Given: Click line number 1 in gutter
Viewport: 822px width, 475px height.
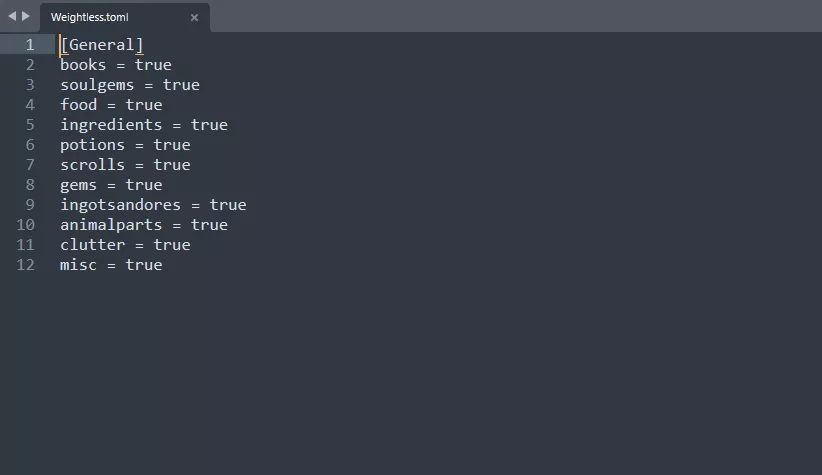Looking at the screenshot, I should click(30, 45).
